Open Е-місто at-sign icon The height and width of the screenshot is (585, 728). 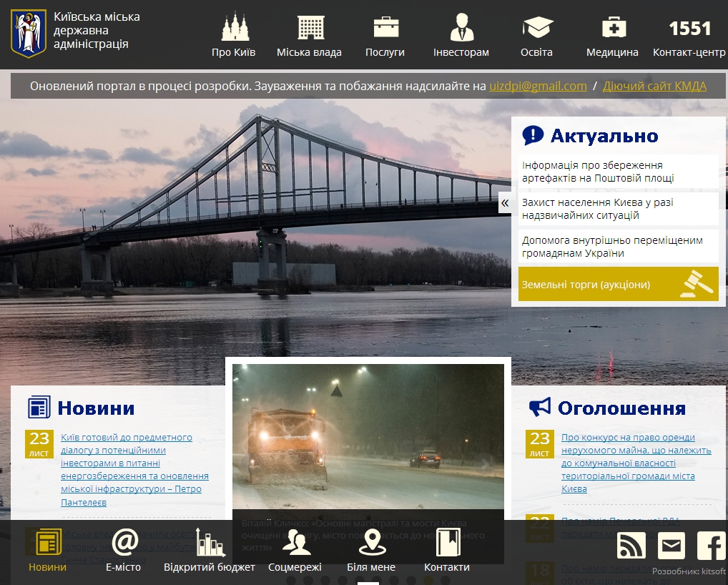(x=124, y=543)
